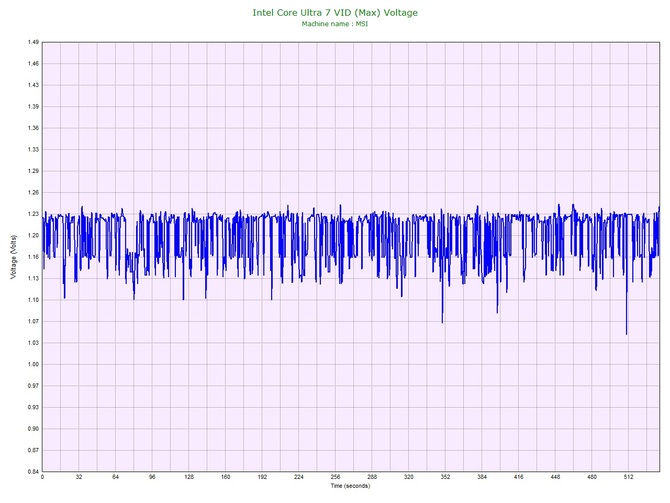Click the 448 seconds time tick
The height and width of the screenshot is (503, 670).
555,477
